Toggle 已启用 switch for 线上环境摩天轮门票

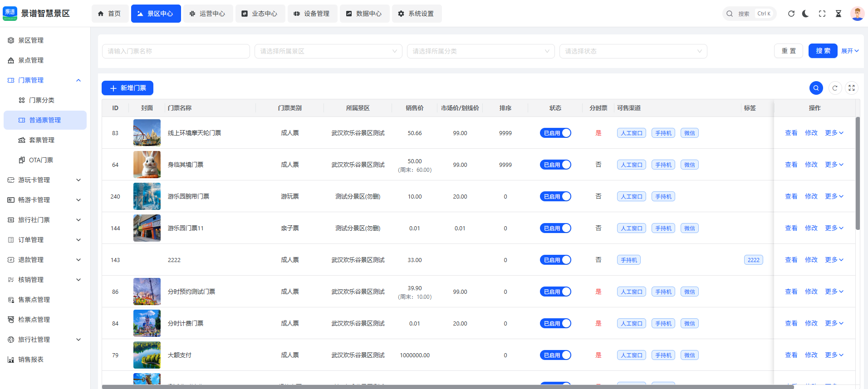[555, 133]
